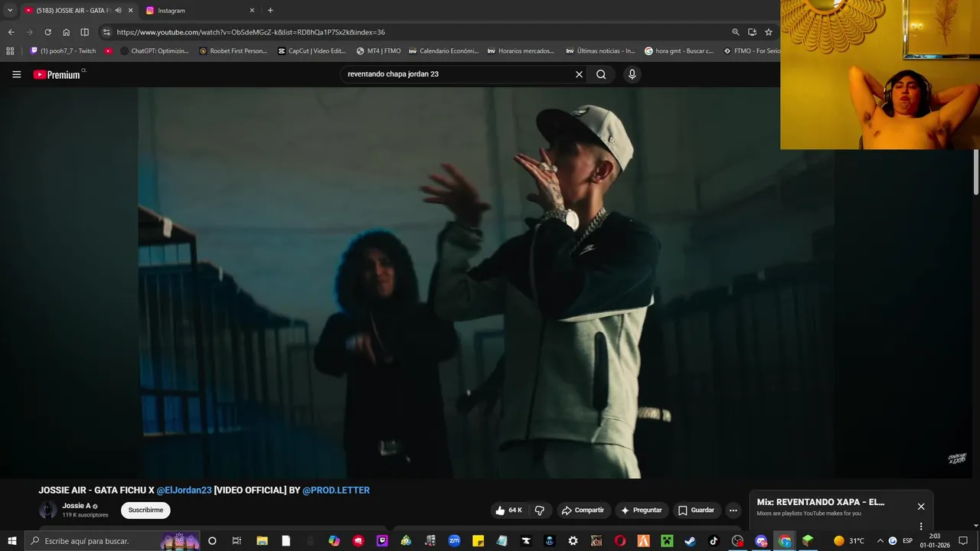Open TikTok from the taskbar

click(x=714, y=541)
